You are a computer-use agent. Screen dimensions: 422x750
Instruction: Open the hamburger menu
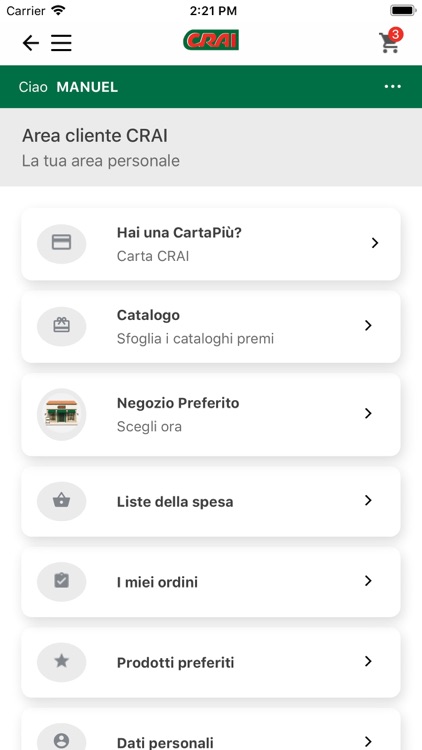(61, 43)
